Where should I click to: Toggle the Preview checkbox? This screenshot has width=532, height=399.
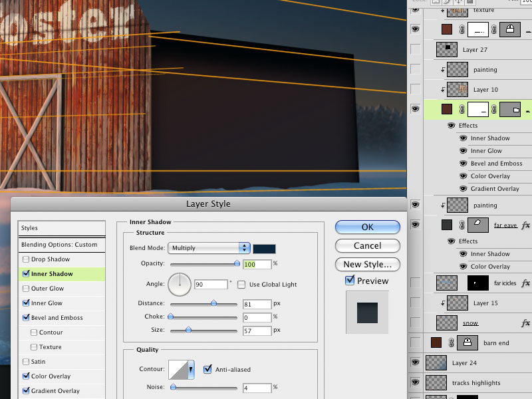click(x=350, y=280)
